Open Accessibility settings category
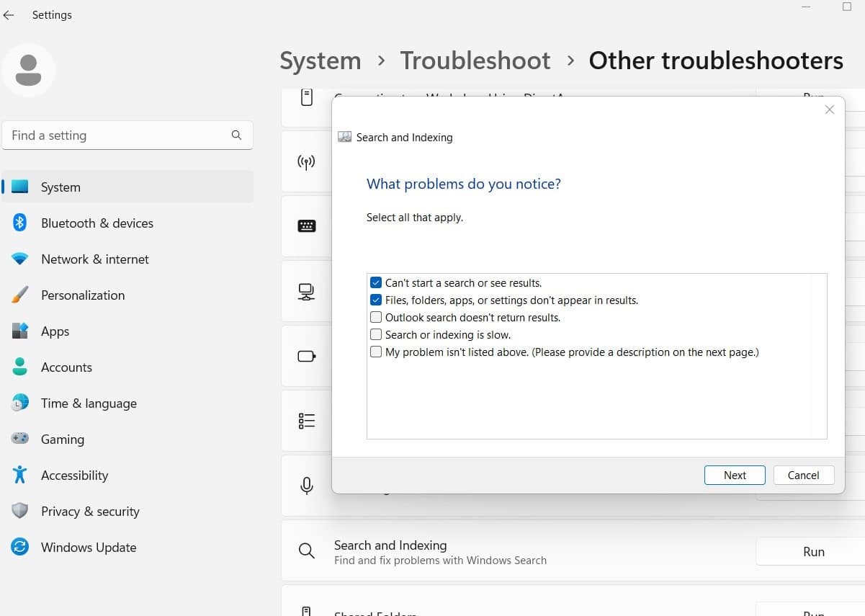This screenshot has height=616, width=865. (128, 475)
